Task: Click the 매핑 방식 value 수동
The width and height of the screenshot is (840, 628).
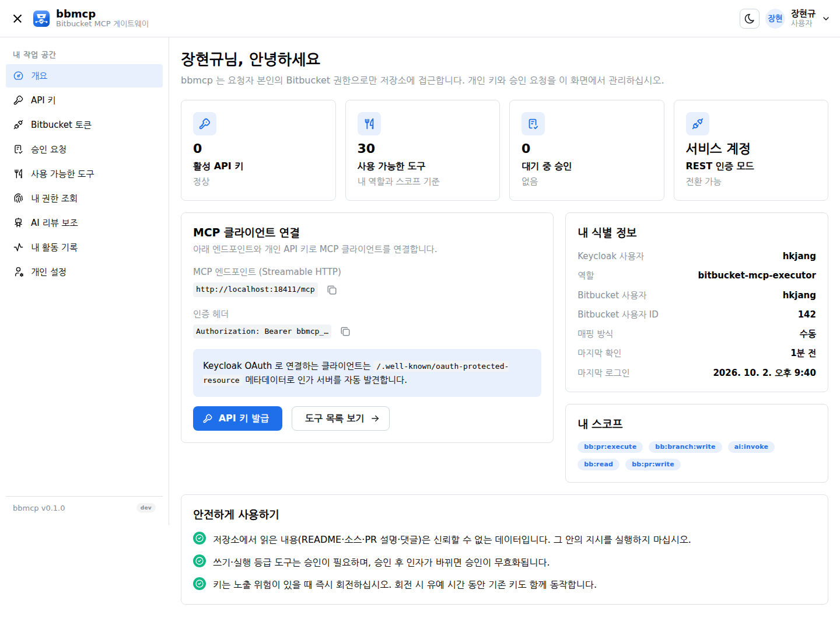Action: pyautogui.click(x=807, y=334)
